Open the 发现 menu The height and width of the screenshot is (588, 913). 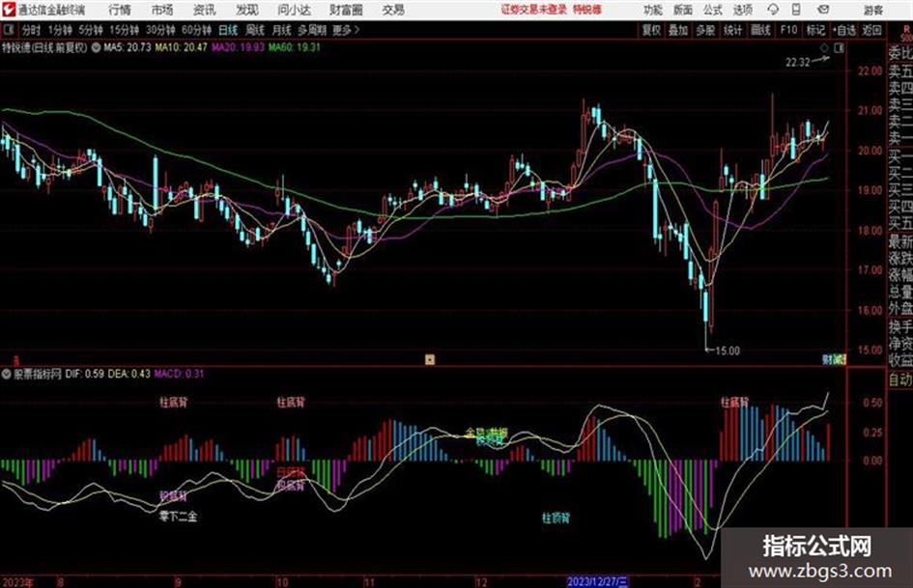(x=247, y=10)
